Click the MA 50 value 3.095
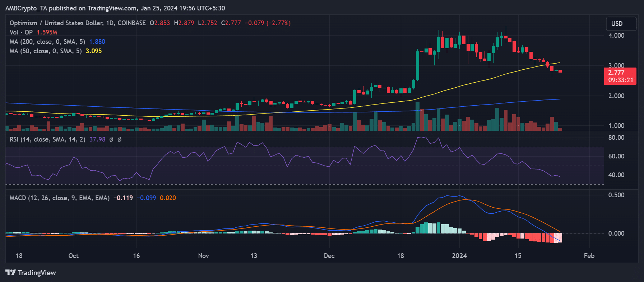This screenshot has height=282, width=644. 94,51
